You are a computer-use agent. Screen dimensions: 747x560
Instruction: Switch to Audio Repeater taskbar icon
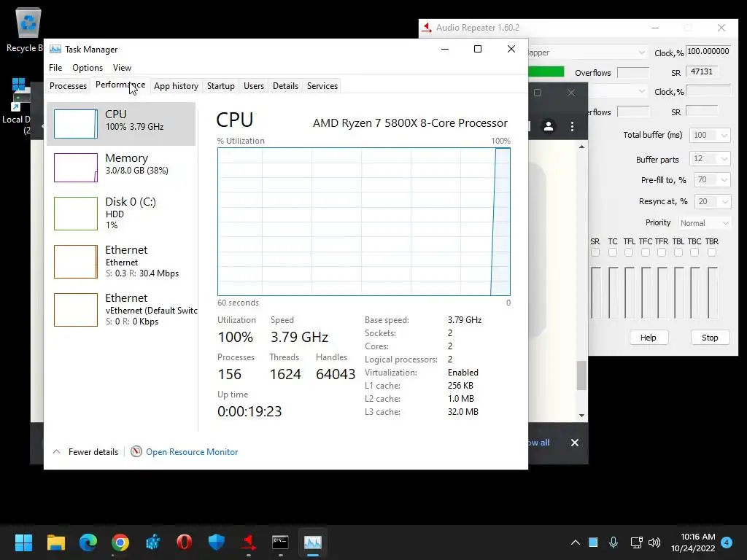[248, 542]
